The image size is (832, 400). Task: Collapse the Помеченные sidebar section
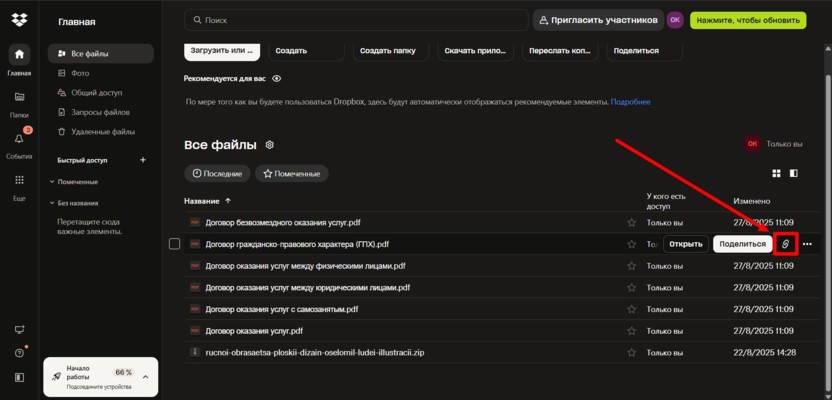point(52,182)
